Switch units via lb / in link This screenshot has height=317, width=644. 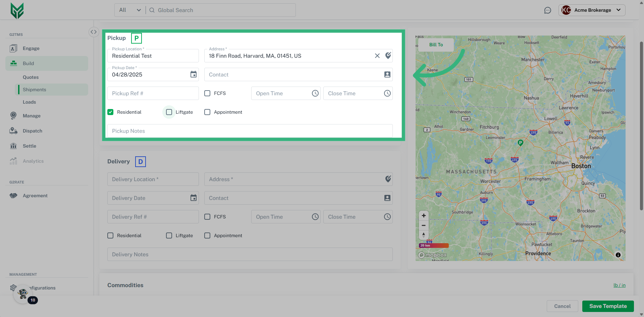[619, 285]
